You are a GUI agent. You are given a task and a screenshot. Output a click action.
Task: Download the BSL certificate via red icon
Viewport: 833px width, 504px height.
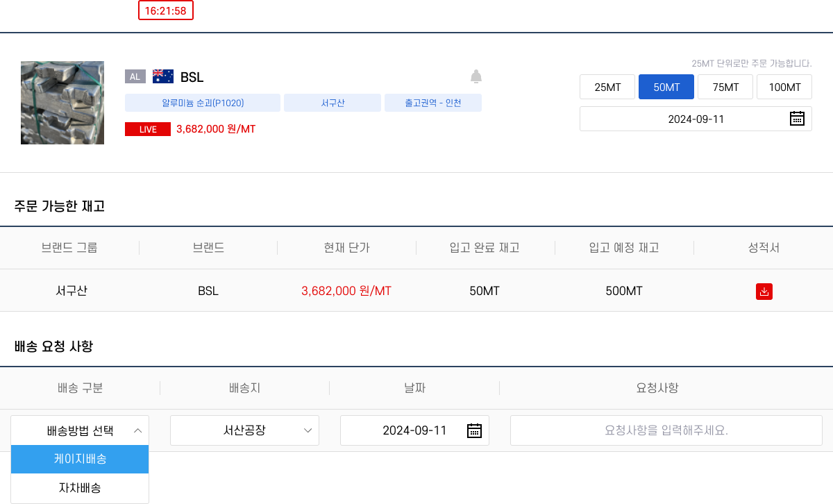(x=764, y=292)
